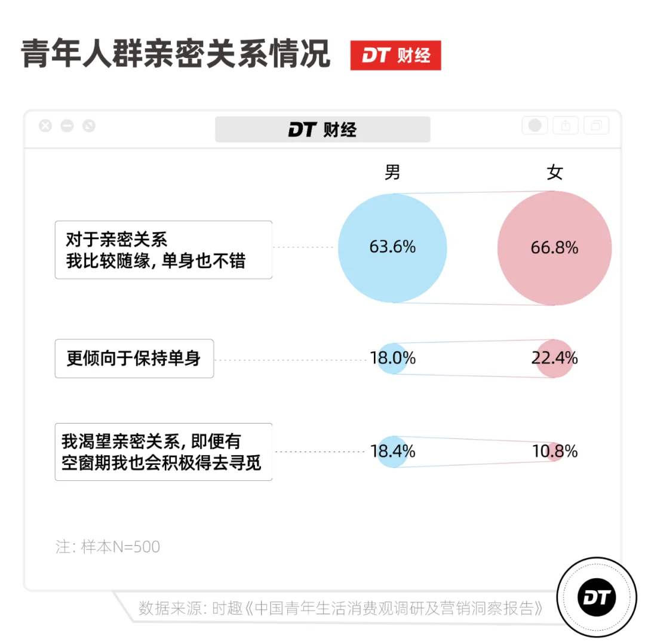Select the 女 column header
The width and height of the screenshot is (645, 644).
tap(555, 173)
